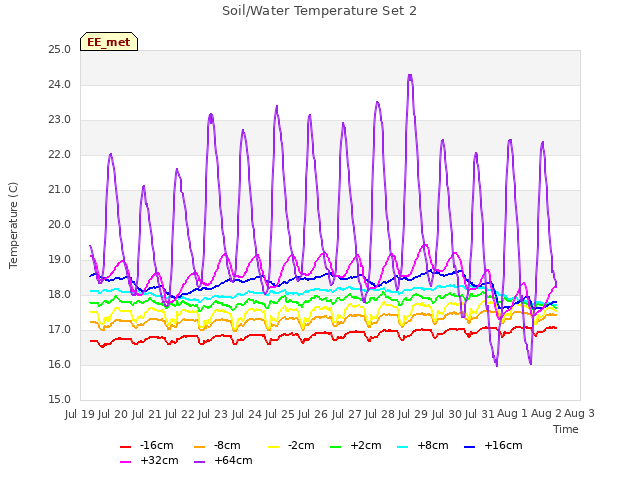Click the Aug 3 x-axis date label
Image resolution: width=640 pixels, height=480 pixels.
click(x=579, y=414)
